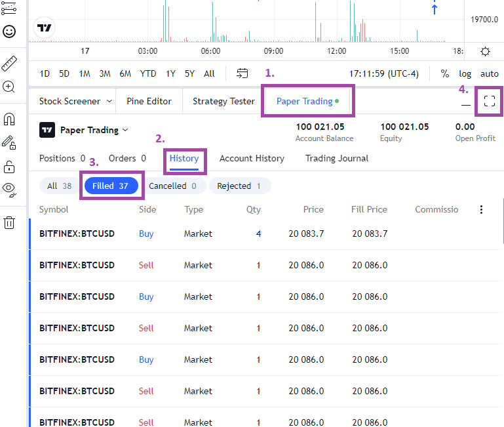The image size is (504, 427).
Task: Toggle magnet mode icon
Action: pos(9,119)
